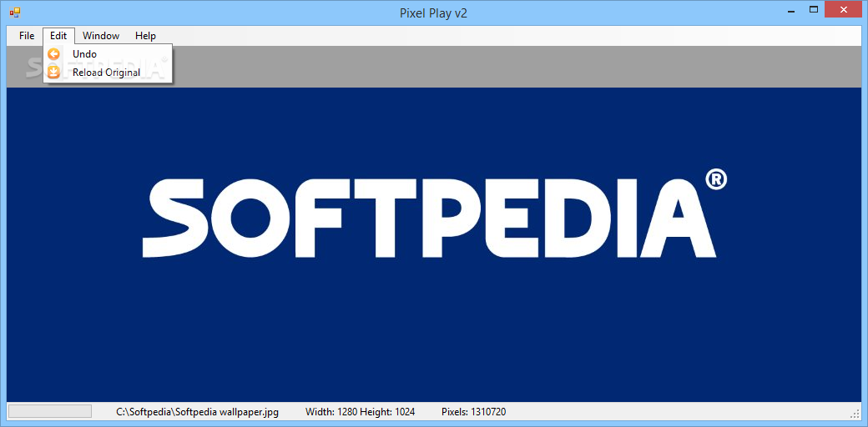Click the orange Undo arrow icon

coord(53,54)
